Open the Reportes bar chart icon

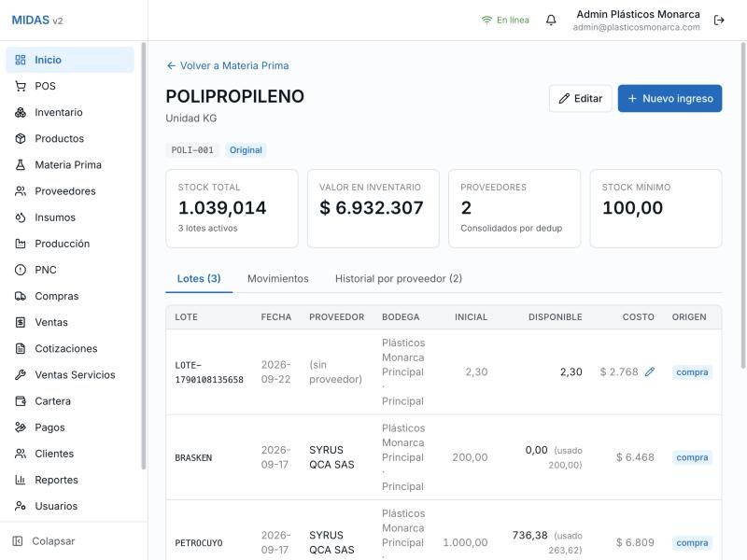[20, 480]
